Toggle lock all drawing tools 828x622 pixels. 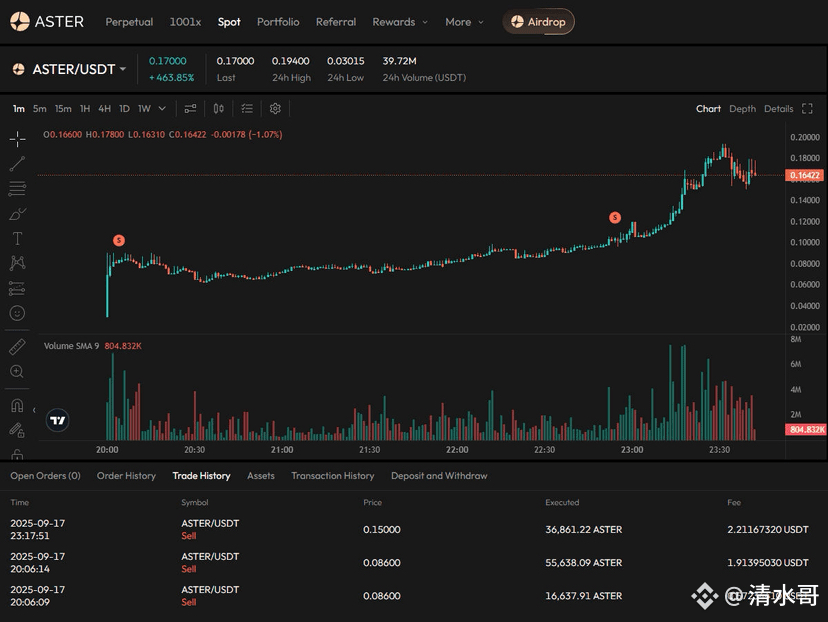tap(17, 431)
